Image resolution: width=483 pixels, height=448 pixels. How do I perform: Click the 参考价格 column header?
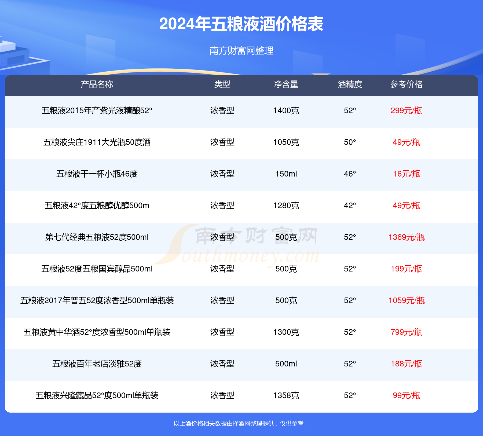407,84
